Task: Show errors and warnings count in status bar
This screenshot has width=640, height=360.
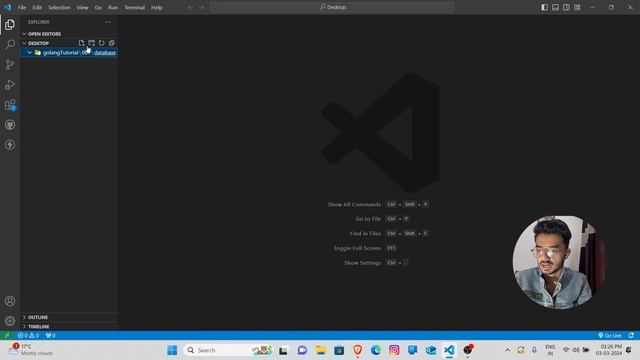Action: pyautogui.click(x=28, y=335)
